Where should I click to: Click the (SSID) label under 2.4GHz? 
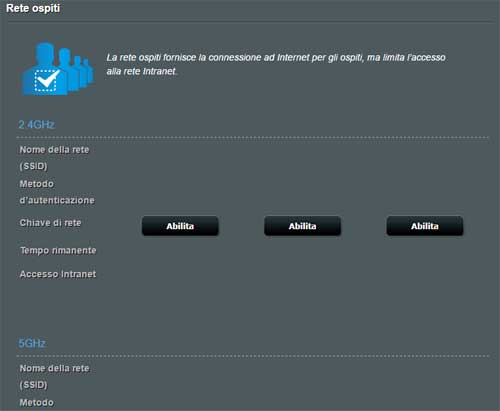tap(33, 166)
